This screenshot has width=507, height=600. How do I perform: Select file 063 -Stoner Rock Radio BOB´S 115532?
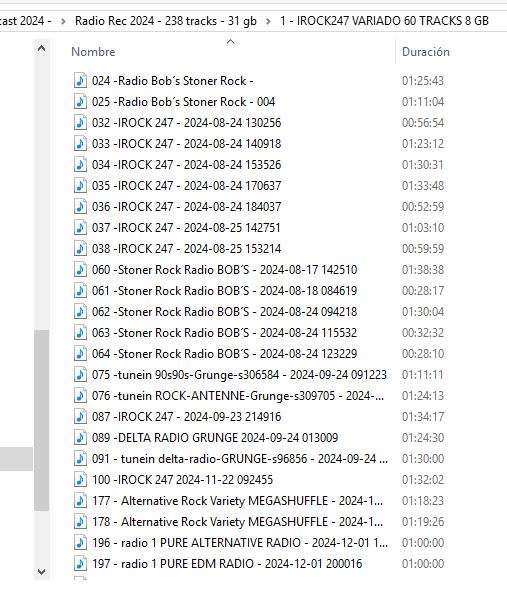225,333
